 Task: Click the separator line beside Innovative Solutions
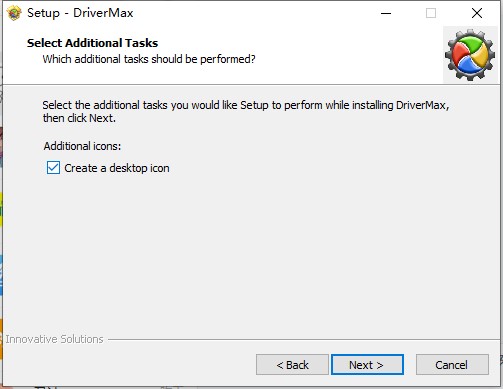[303, 340]
